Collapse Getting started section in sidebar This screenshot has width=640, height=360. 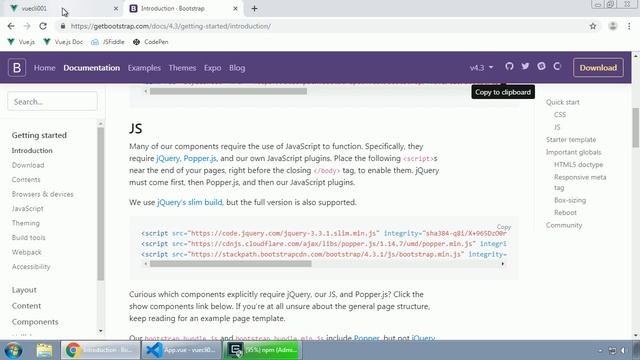click(x=39, y=135)
